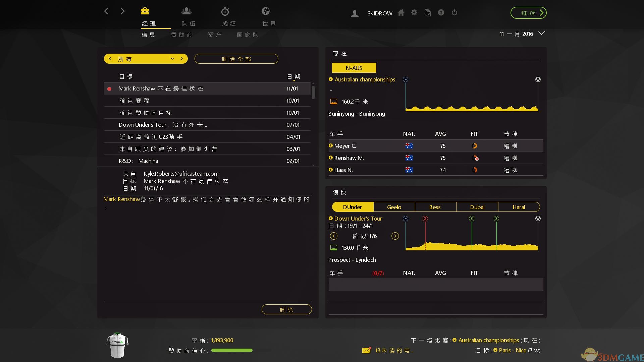Image resolution: width=644 pixels, height=362 pixels.
Task: Click the 赞助商信心 green progress bar
Action: (x=232, y=351)
